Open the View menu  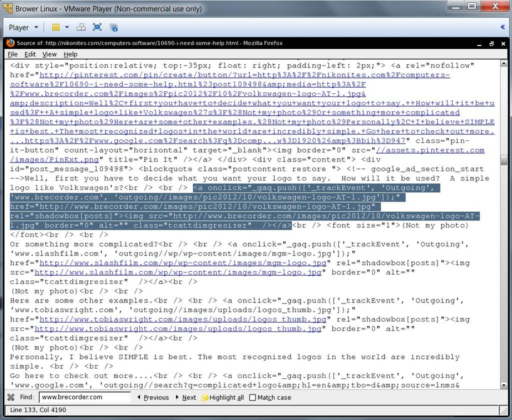point(49,54)
